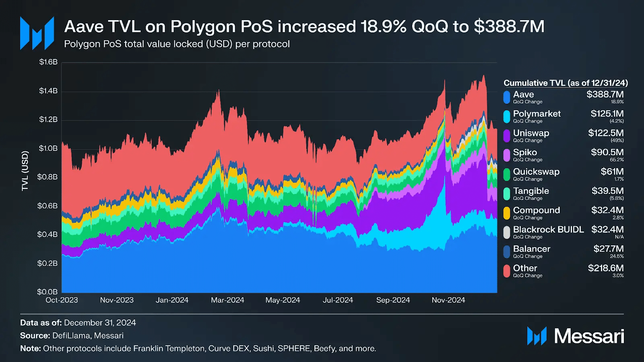Click the $1.4B y-axis tick
The width and height of the screenshot is (644, 362).
(48, 91)
